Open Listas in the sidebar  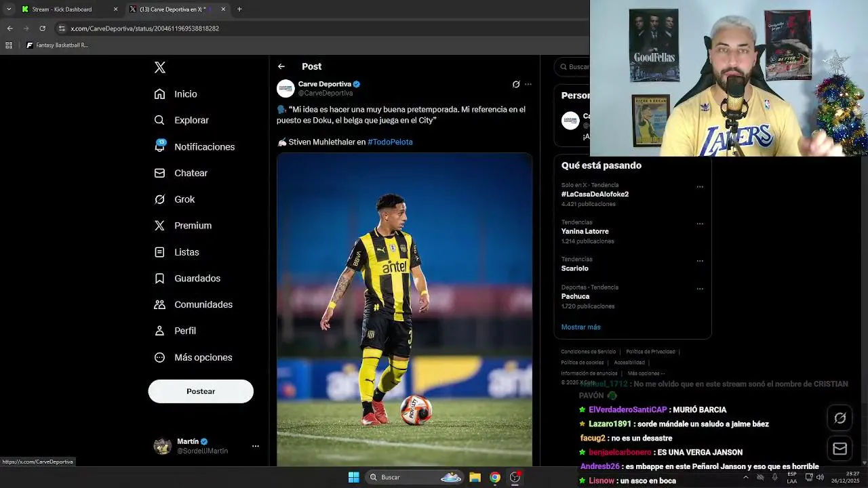tap(176, 252)
